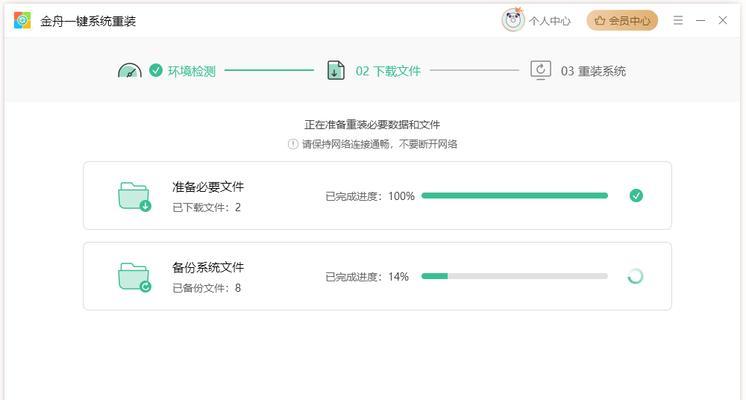Click the backup folder icon for 备份系统文件

pyautogui.click(x=134, y=277)
